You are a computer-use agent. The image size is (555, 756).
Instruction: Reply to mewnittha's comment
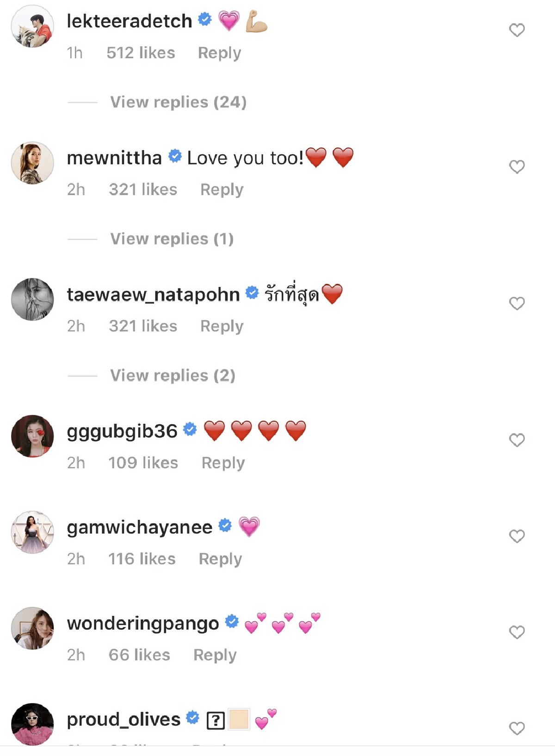(222, 189)
